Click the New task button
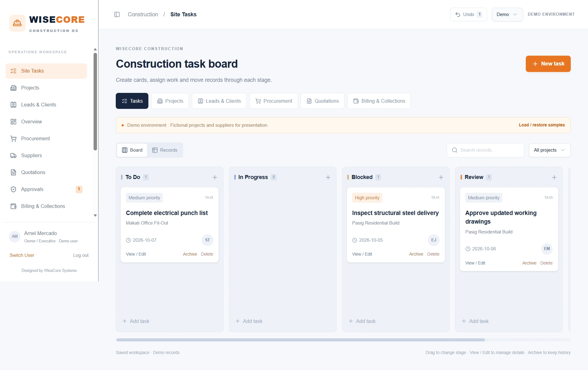This screenshot has width=588, height=370. coord(548,64)
